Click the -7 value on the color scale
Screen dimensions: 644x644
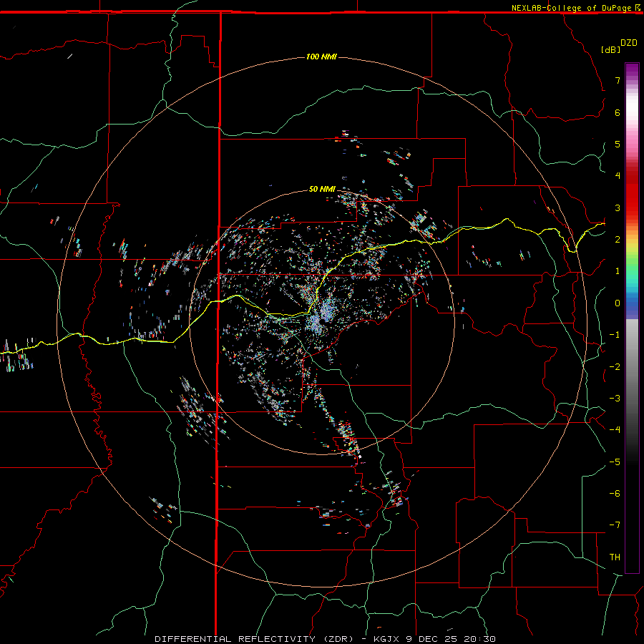click(615, 525)
